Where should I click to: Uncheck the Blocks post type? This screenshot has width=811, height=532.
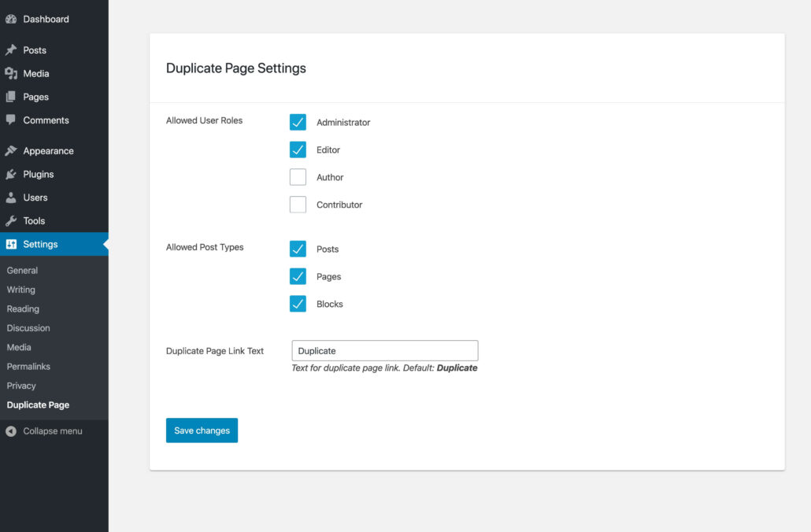298,303
